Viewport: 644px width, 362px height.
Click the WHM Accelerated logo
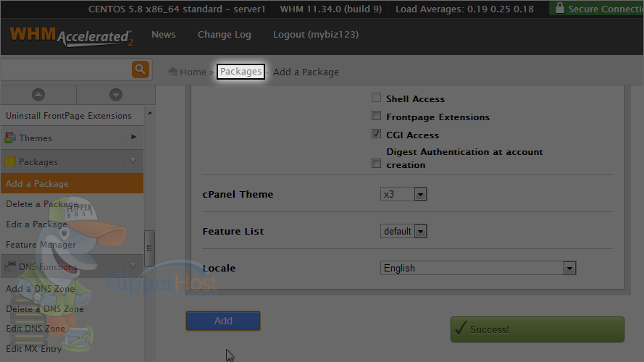click(72, 36)
